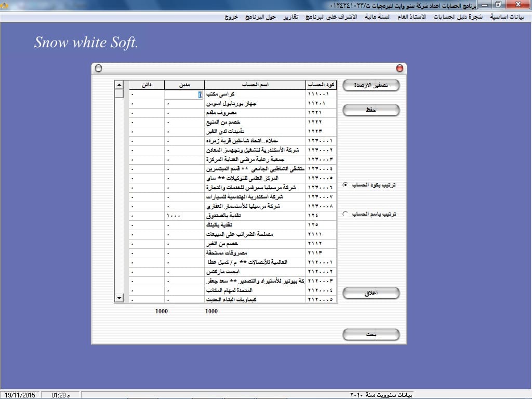Click account code ١٢٤ cell
The width and height of the screenshot is (532, 399).
click(x=321, y=216)
